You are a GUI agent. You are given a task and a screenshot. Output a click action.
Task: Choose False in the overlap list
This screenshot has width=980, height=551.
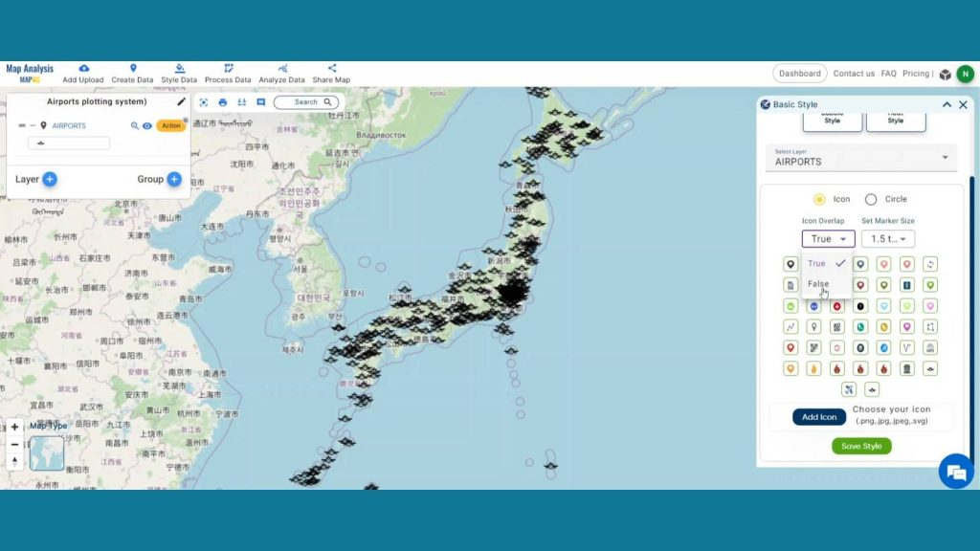(826, 283)
